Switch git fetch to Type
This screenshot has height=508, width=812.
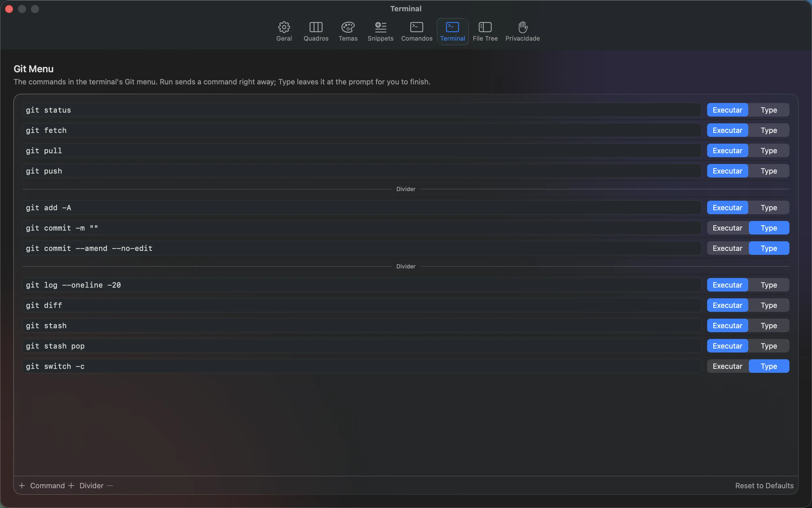pos(769,130)
